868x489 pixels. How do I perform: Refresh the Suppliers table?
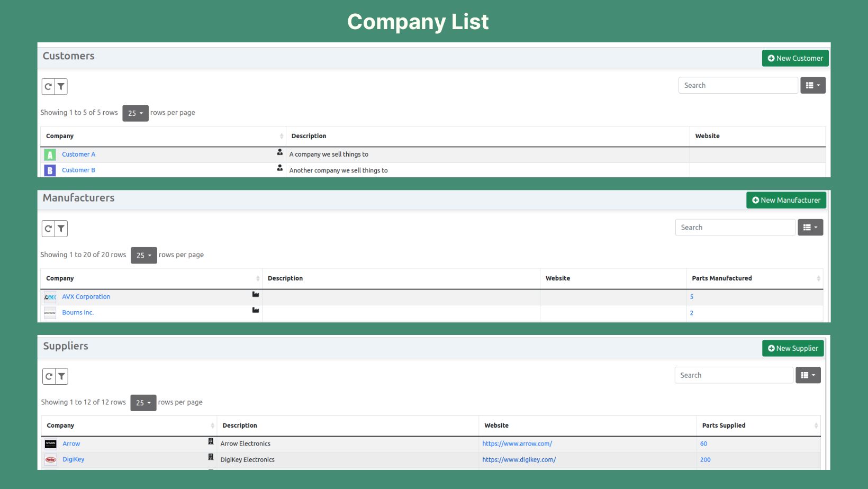49,376
